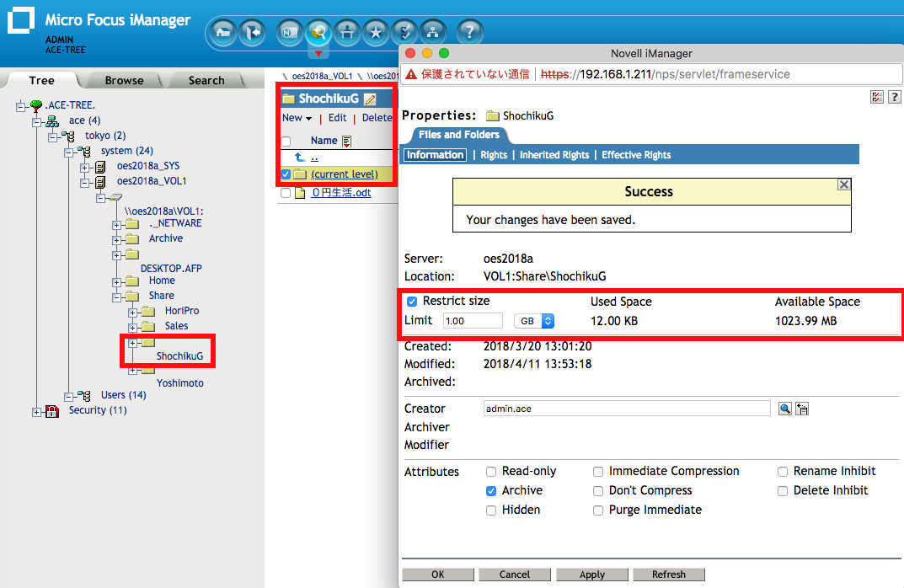Toggle the Restrict size checkbox
This screenshot has height=588, width=904.
(x=412, y=302)
